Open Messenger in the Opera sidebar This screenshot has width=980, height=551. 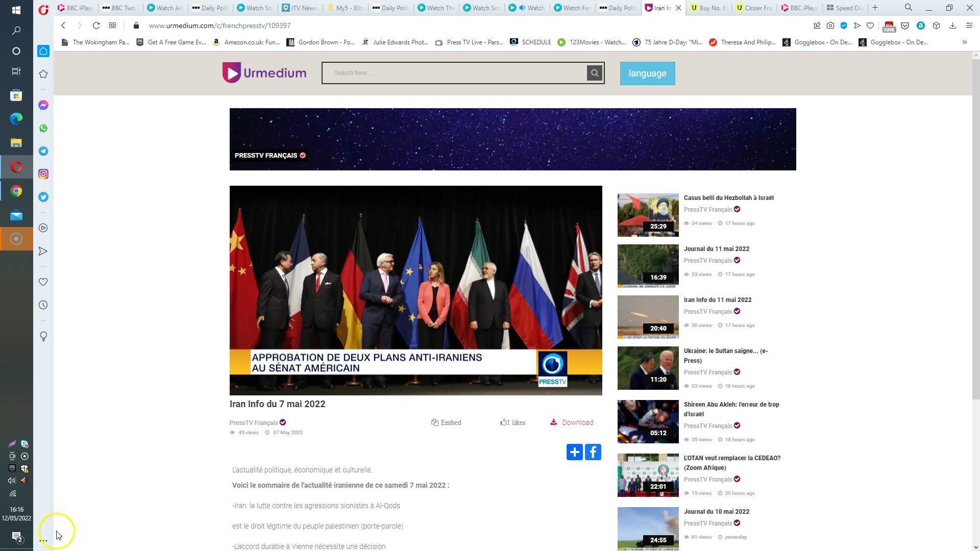pos(43,105)
